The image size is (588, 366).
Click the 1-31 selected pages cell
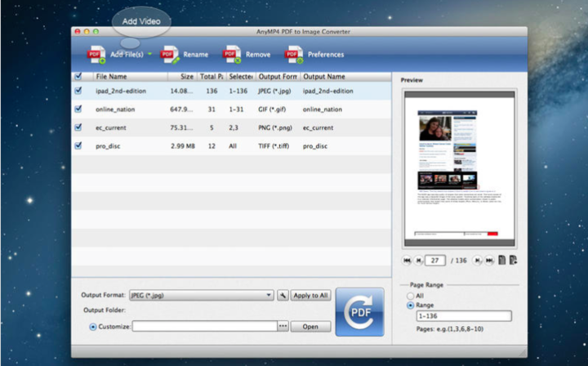pos(236,109)
